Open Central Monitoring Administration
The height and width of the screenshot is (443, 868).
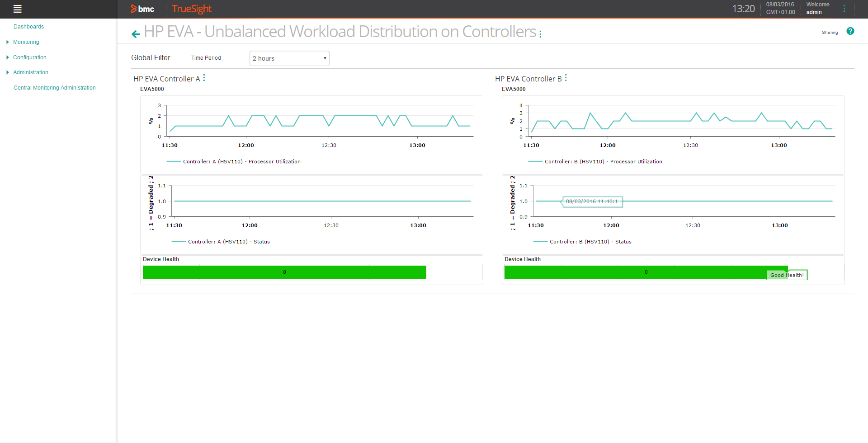coord(55,88)
